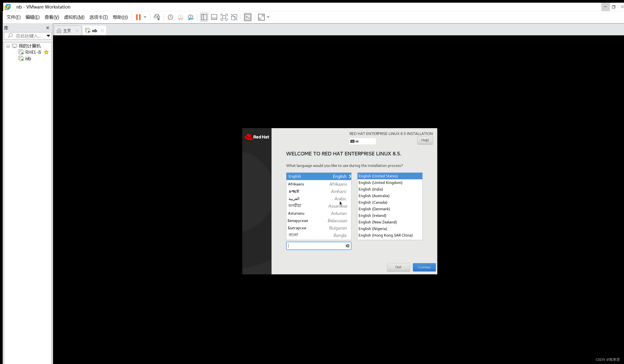Select the RHEL-8 virtual machine
This screenshot has width=624, height=364.
pos(30,52)
